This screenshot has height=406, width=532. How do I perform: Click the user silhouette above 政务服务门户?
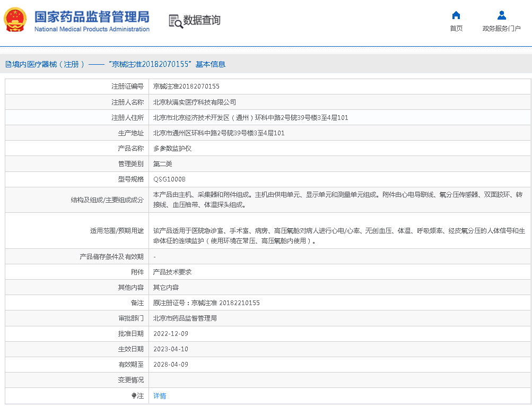point(501,14)
